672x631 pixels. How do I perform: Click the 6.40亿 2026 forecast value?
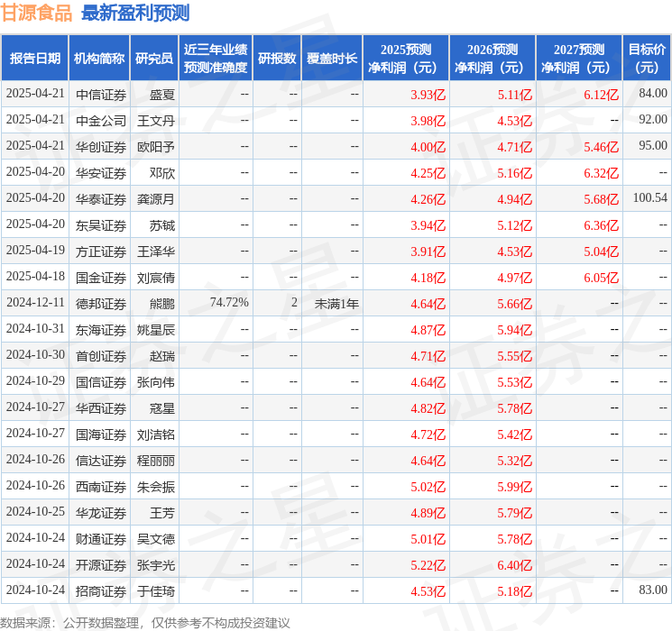515,565
